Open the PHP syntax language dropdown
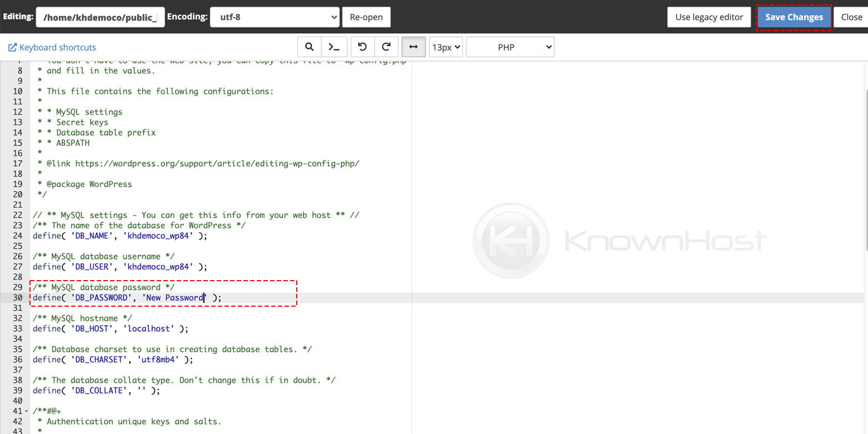This screenshot has width=868, height=434. coord(509,47)
